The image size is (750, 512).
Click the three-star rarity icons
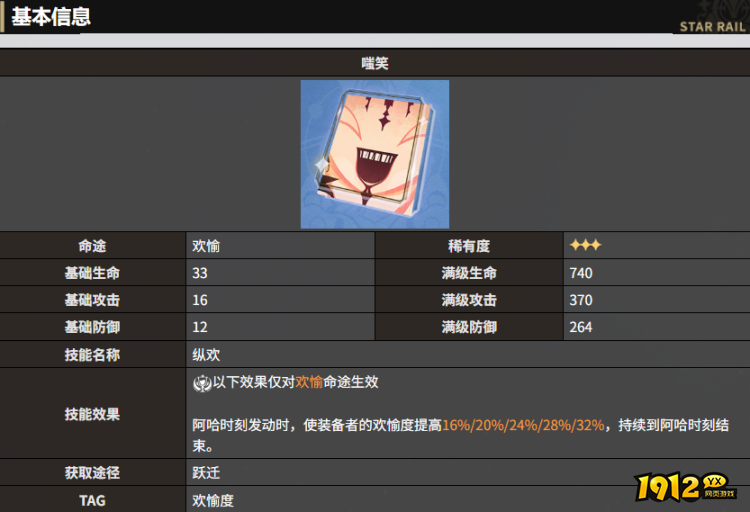585,245
